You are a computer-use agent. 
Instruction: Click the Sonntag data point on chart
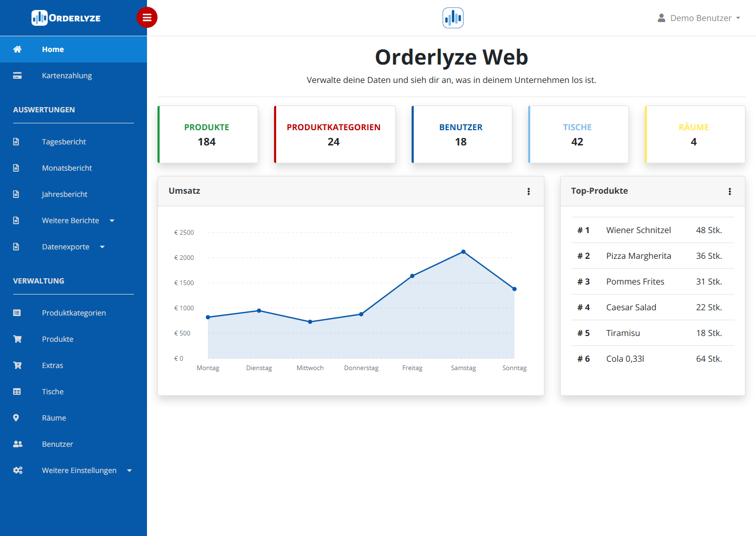(x=514, y=289)
